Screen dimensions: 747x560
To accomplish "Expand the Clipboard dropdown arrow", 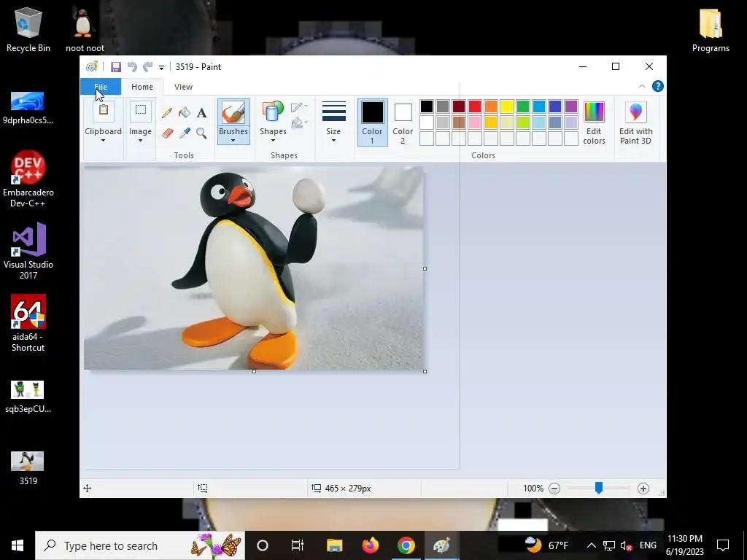I will coord(103,141).
